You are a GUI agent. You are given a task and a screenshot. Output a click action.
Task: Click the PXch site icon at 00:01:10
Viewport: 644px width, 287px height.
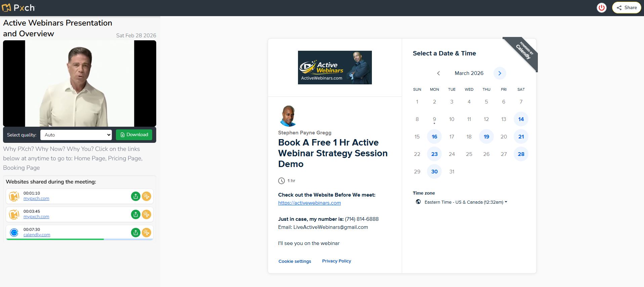[14, 196]
